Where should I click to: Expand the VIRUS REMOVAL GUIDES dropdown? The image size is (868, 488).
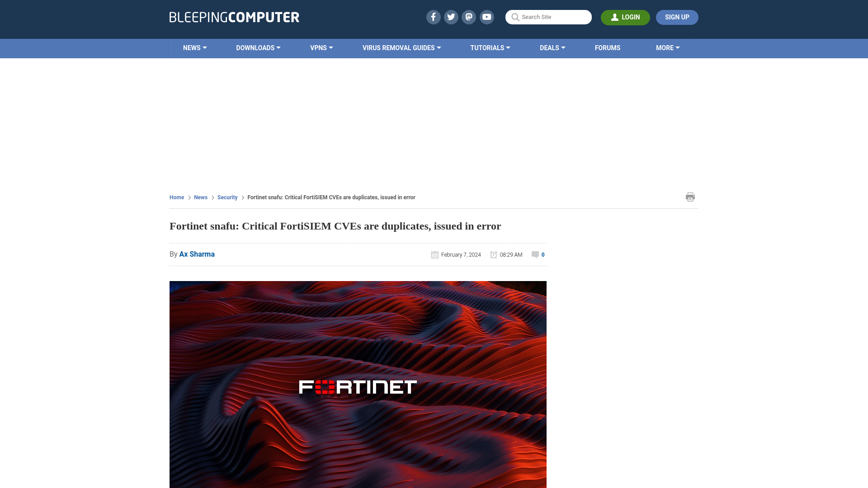tap(401, 47)
